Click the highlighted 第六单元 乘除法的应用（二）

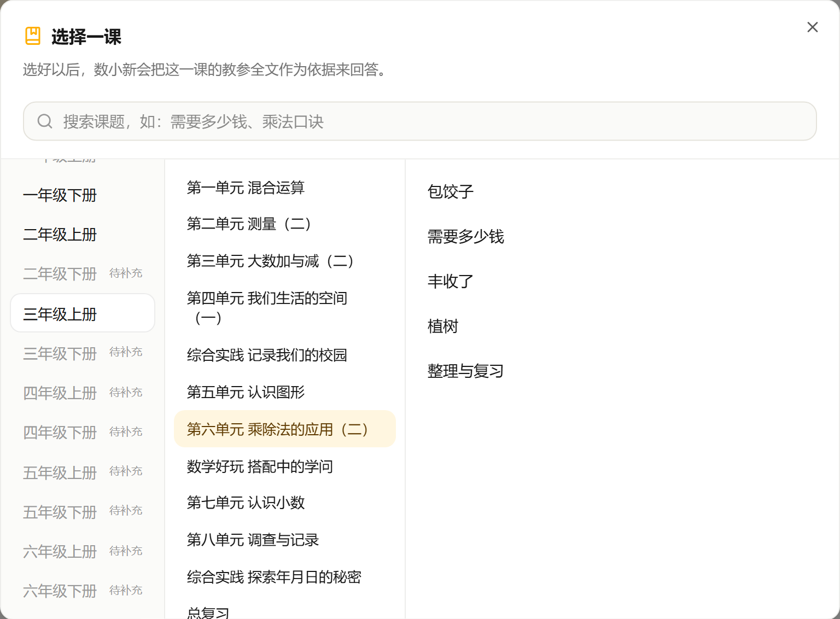pyautogui.click(x=284, y=429)
